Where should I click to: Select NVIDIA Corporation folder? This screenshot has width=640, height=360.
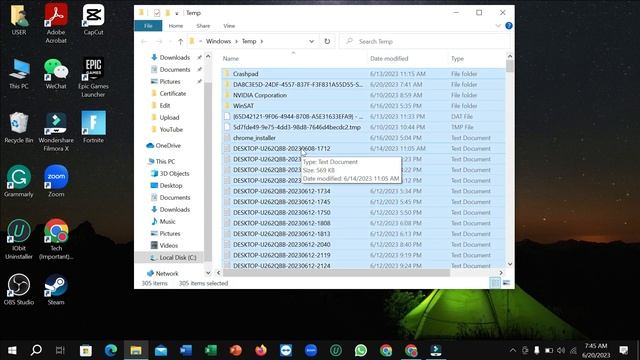tap(260, 95)
